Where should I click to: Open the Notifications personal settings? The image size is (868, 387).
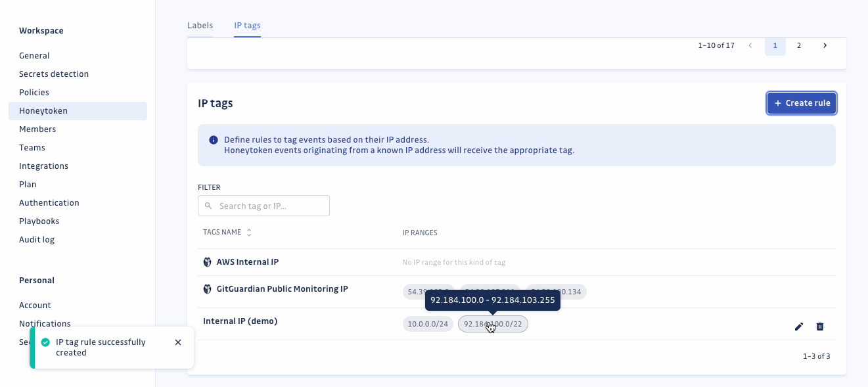tap(45, 323)
